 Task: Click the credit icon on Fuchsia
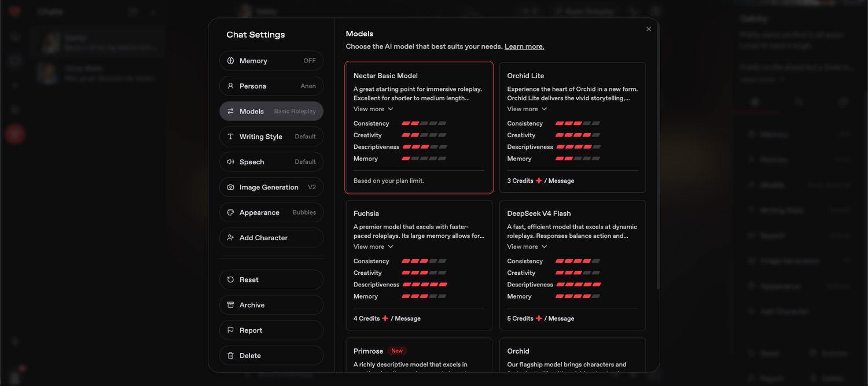pos(385,318)
